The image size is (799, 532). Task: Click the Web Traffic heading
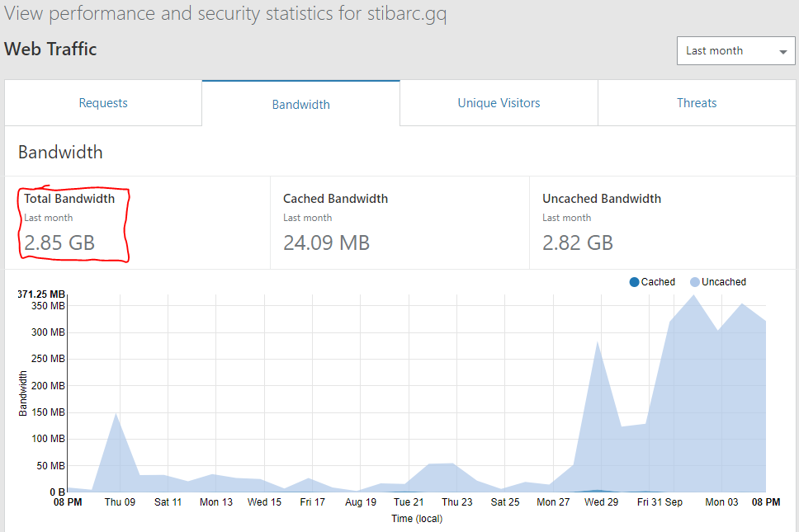(x=50, y=49)
